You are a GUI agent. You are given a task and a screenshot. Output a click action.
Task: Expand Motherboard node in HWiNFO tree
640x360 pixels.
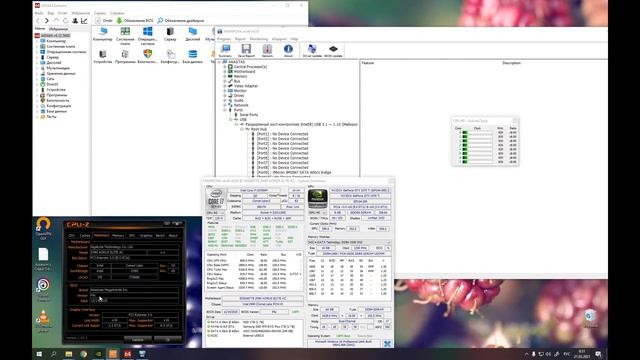pos(225,71)
